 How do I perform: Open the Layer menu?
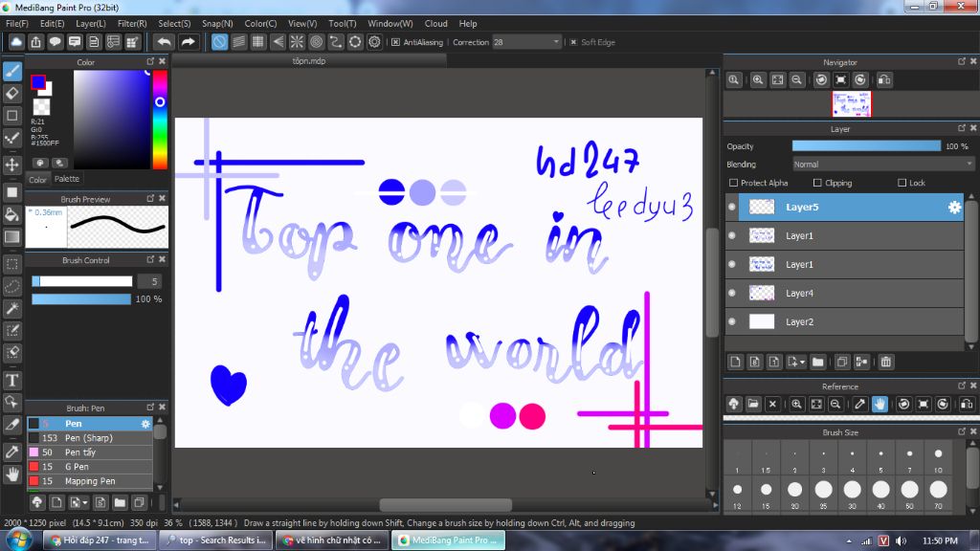[x=91, y=23]
